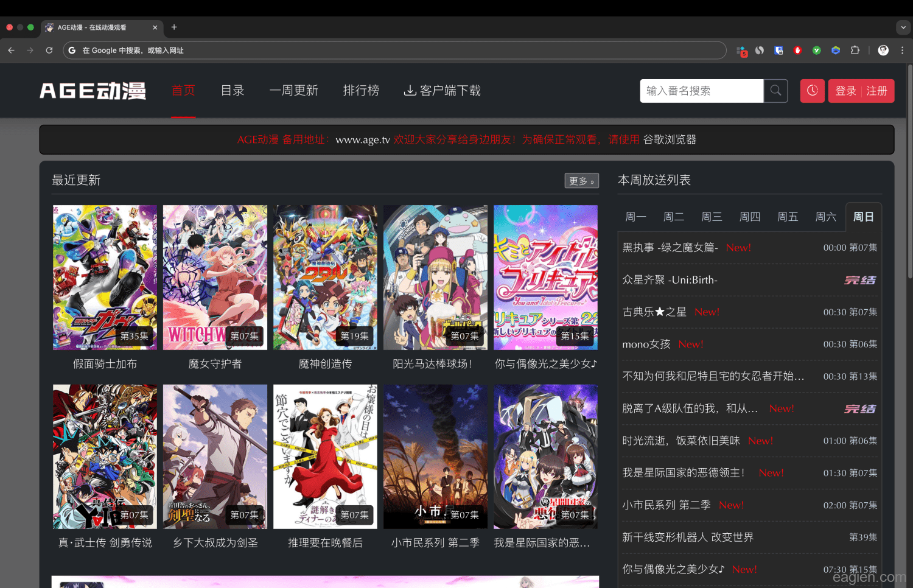Click the 输入番名搜索 search field

coord(701,91)
